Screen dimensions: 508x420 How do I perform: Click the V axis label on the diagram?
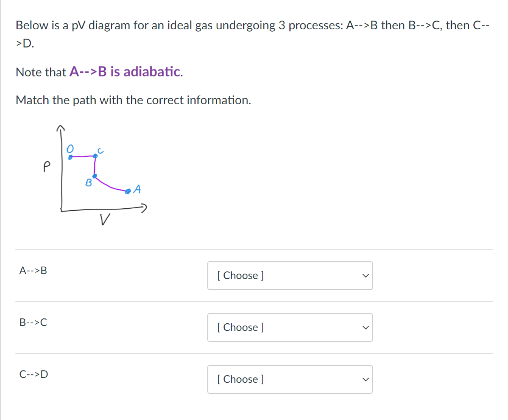coord(105,219)
